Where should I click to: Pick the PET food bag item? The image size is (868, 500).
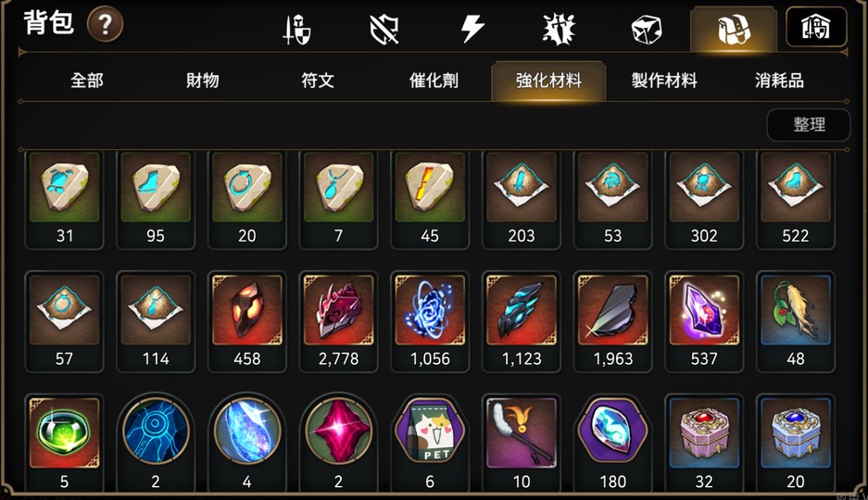tap(430, 443)
